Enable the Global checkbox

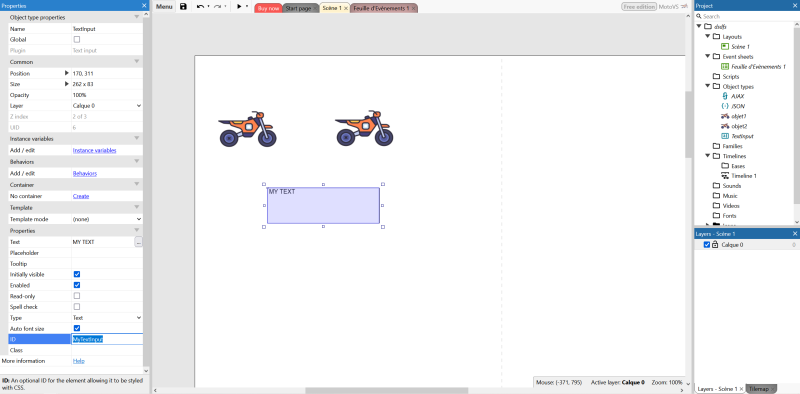[77, 39]
